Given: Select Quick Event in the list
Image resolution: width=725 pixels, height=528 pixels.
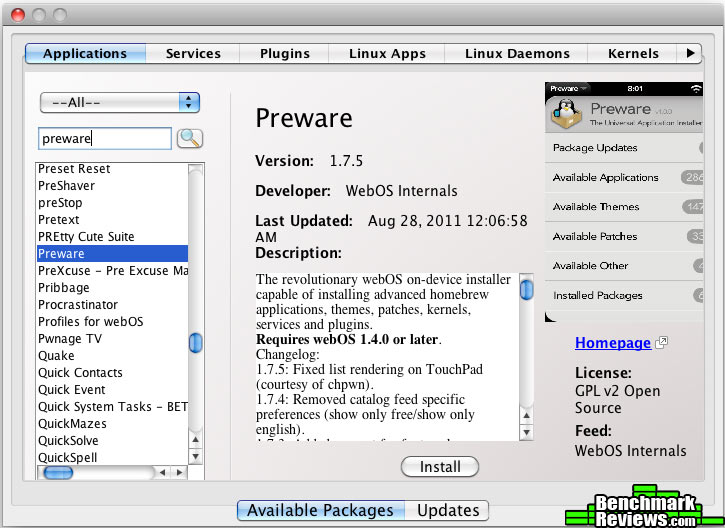Looking at the screenshot, I should tap(112, 390).
